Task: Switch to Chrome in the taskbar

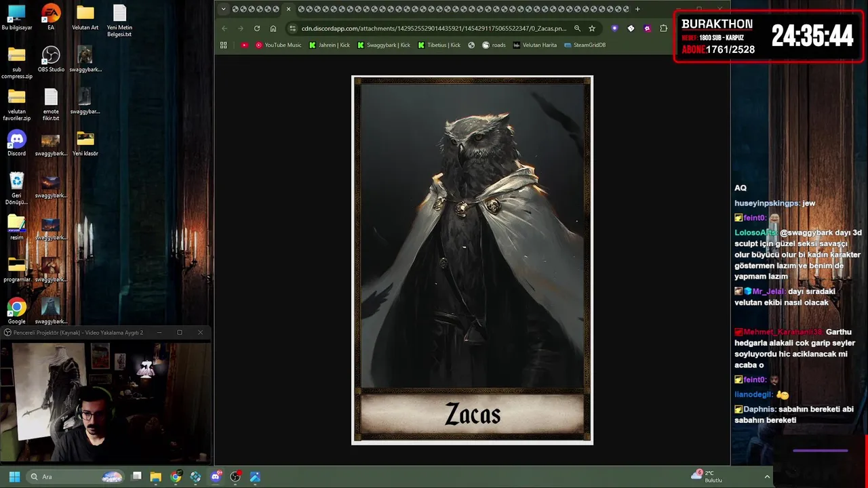Action: click(176, 476)
